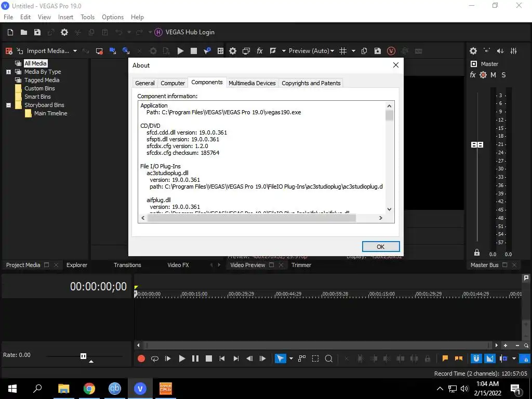Click the VEGAS Hub Login button

point(184,32)
